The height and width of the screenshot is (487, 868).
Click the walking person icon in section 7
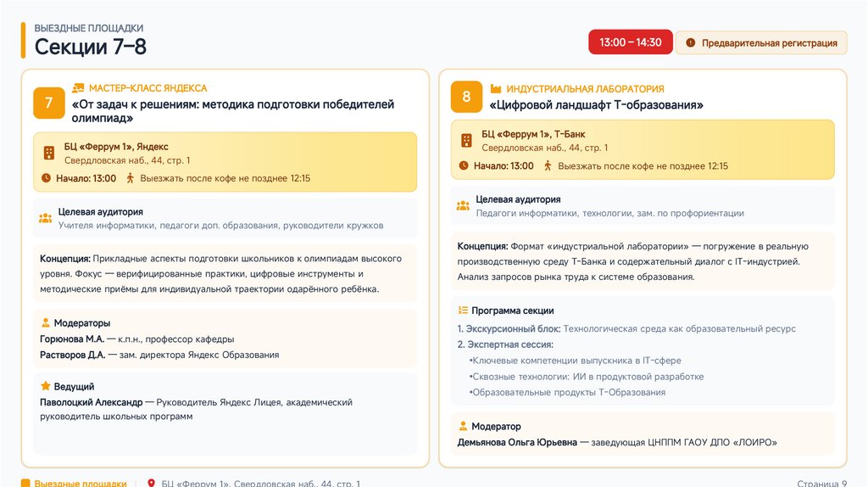(130, 178)
